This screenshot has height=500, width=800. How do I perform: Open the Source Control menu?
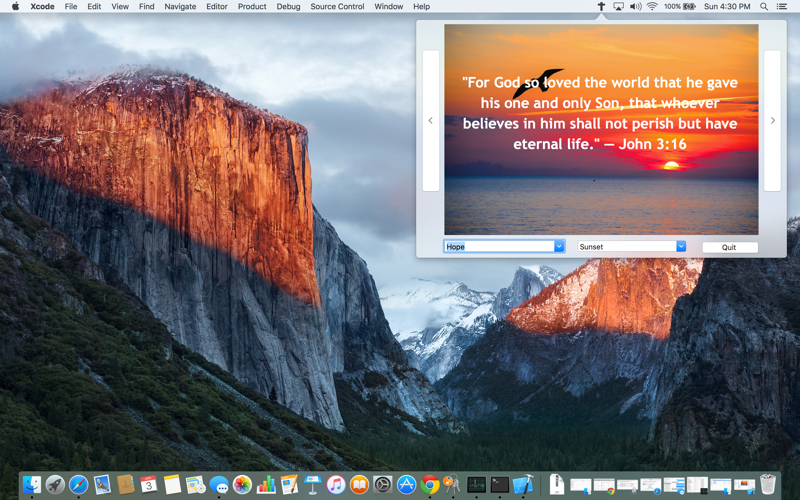[x=337, y=7]
